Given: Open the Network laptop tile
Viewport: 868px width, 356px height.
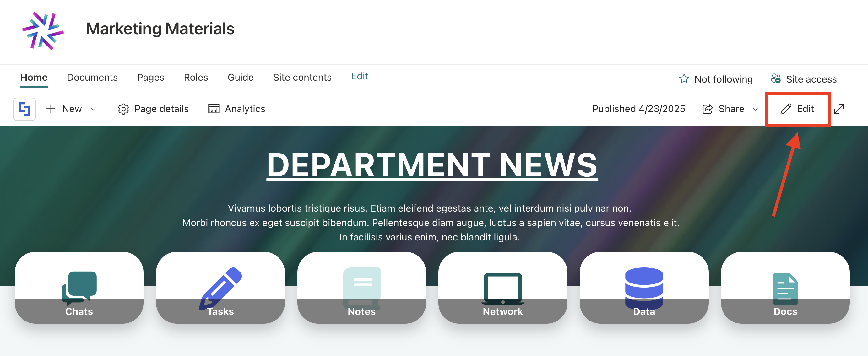Looking at the screenshot, I should point(503,288).
